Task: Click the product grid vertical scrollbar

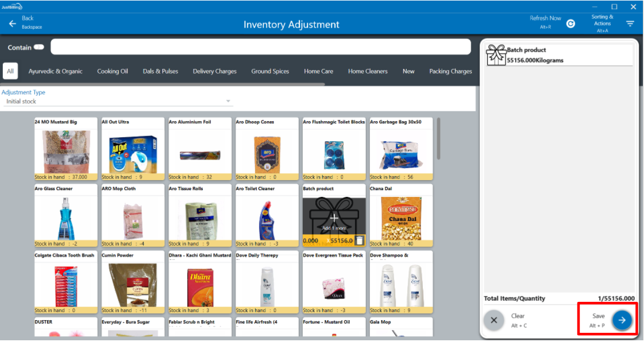Action: pos(439,139)
